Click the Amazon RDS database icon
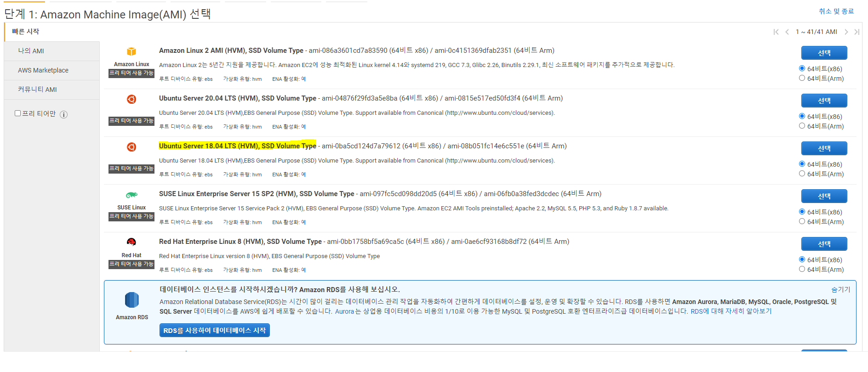Viewport: 868px width, 372px height. 132,300
